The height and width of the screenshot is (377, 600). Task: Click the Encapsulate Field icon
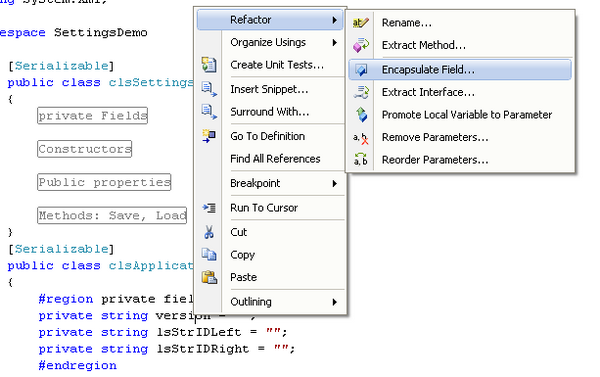tap(360, 70)
